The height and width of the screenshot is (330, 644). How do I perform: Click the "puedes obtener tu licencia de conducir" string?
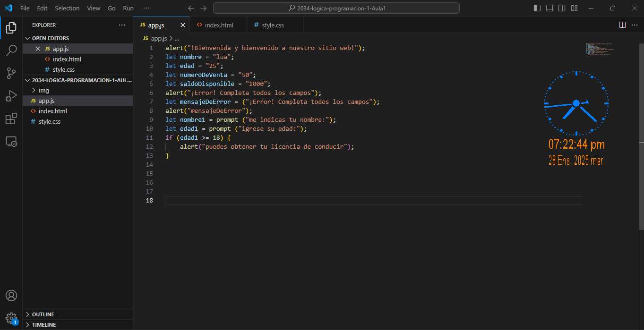click(275, 147)
